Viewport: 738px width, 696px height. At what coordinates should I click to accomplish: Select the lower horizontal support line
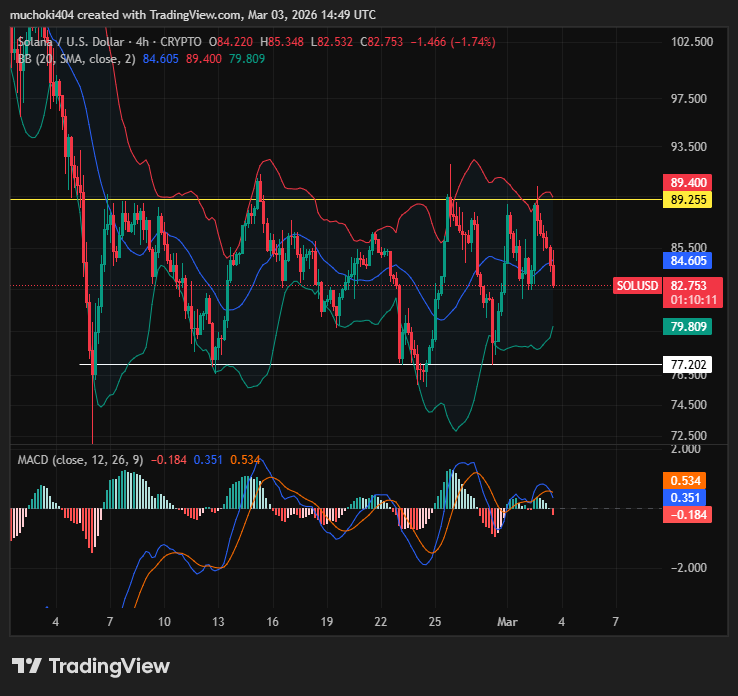[300, 365]
